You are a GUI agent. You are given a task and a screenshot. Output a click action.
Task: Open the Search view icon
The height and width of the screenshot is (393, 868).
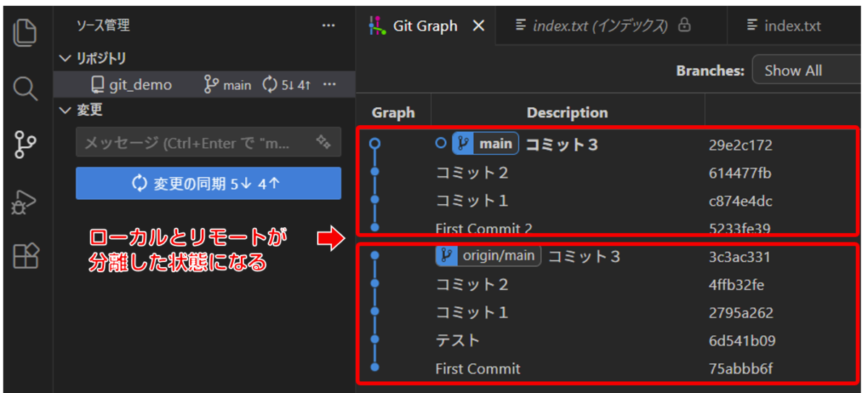tap(25, 88)
